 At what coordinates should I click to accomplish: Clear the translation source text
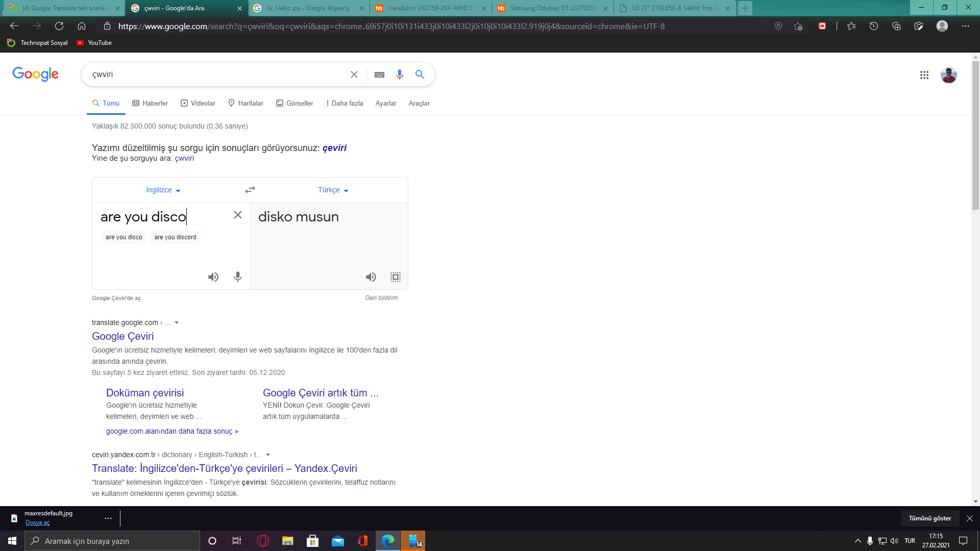click(x=238, y=215)
